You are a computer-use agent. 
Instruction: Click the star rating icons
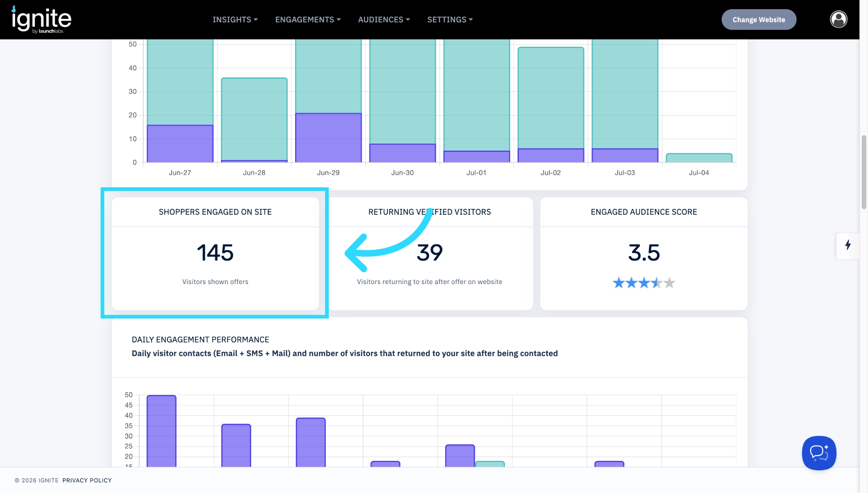coord(644,283)
